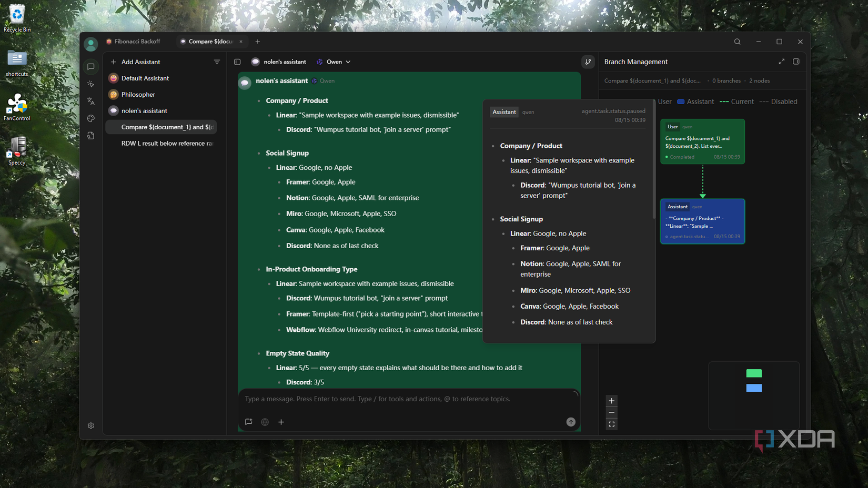Toggle the web search globe icon

[x=265, y=422]
